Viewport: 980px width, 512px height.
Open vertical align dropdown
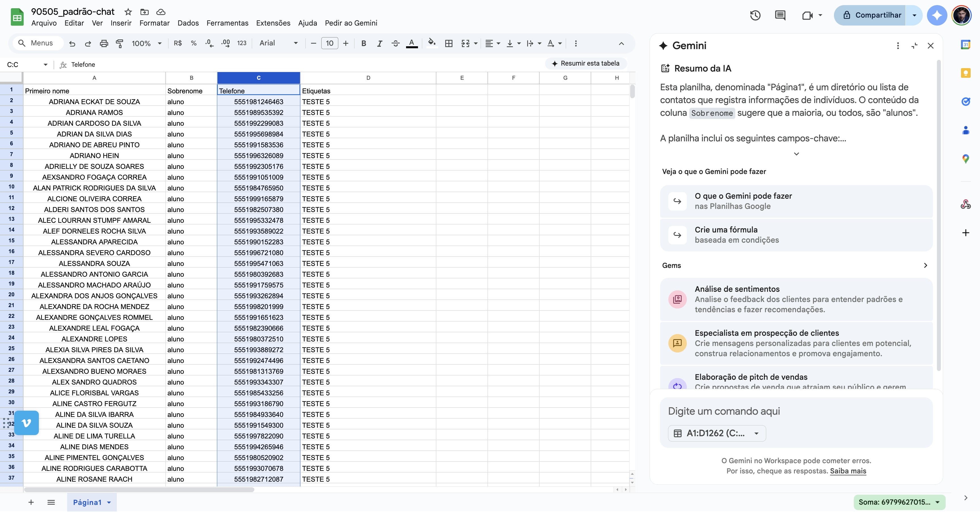[x=513, y=43]
